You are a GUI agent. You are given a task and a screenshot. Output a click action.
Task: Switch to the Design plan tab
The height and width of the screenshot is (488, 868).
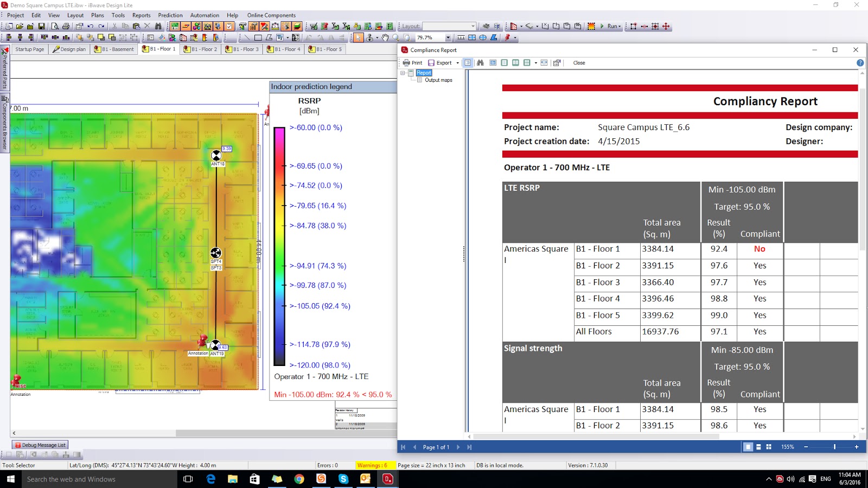[69, 49]
